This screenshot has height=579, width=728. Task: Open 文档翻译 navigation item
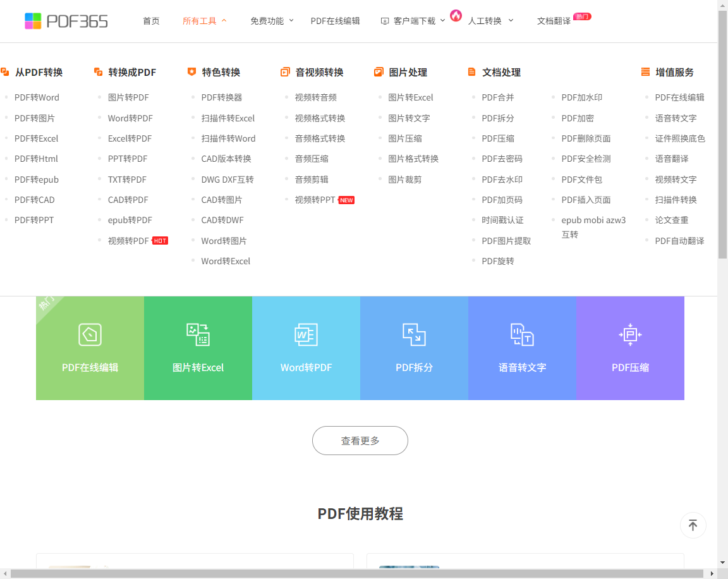click(554, 21)
